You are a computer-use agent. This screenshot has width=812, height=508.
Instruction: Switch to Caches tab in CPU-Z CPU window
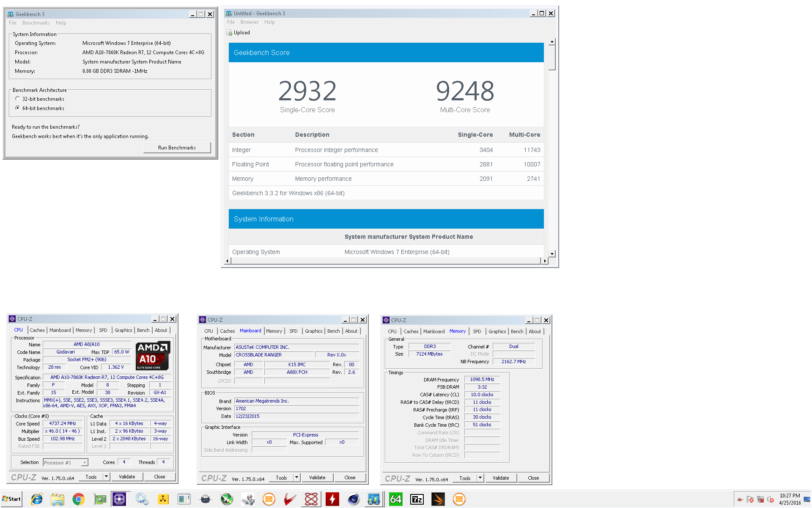37,330
